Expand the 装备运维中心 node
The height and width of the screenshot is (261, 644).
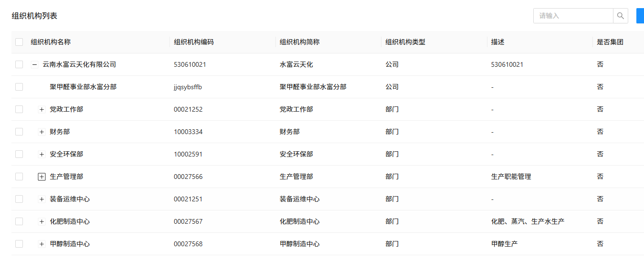42,199
